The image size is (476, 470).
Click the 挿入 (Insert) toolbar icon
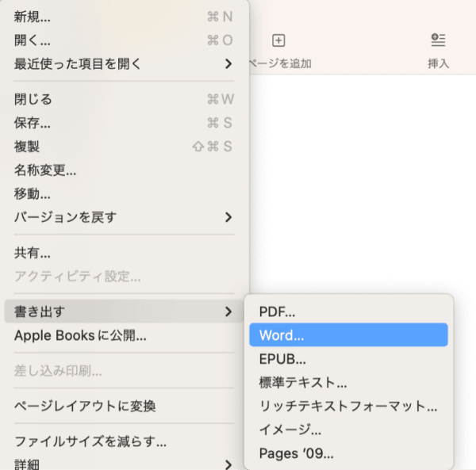[x=438, y=40]
